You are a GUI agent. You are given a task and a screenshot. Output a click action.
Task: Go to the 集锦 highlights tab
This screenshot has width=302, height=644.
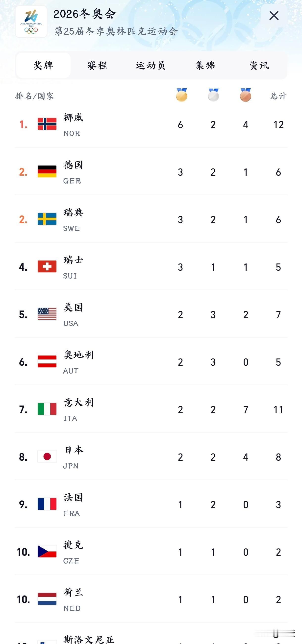click(205, 66)
